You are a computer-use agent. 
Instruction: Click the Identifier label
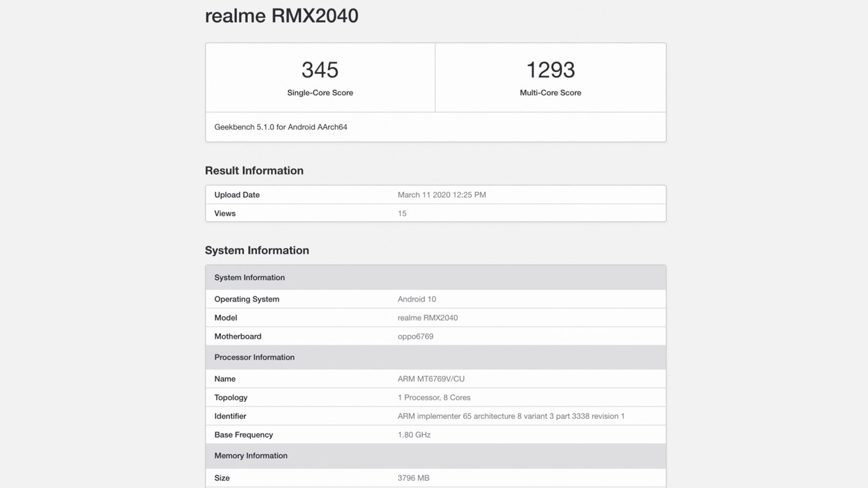click(x=230, y=416)
